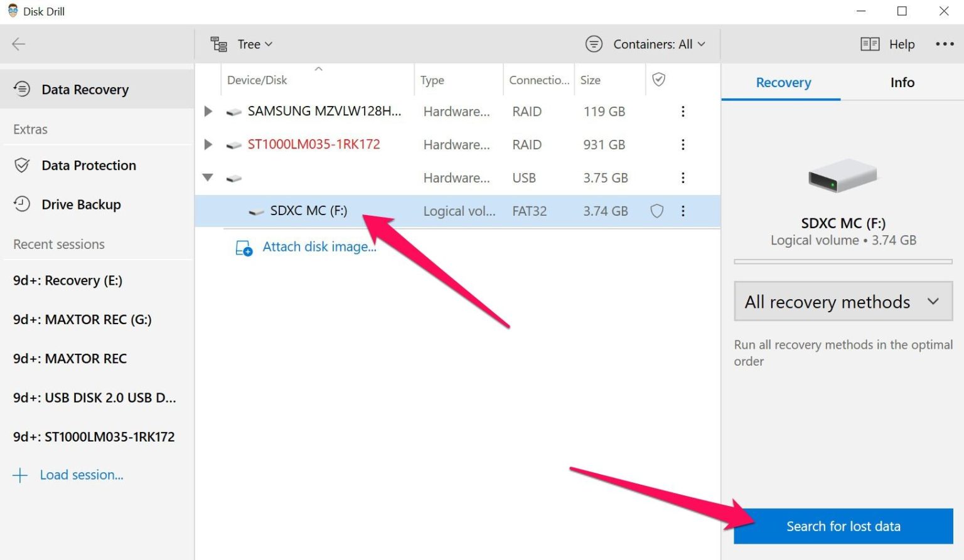Expand the ST1000LM035-1RK172 disk tree

click(208, 145)
